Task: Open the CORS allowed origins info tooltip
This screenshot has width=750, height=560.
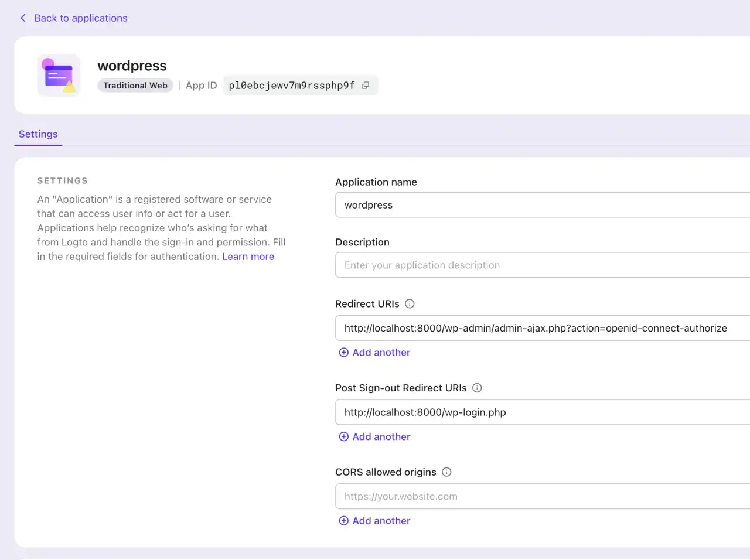Action: click(x=446, y=472)
